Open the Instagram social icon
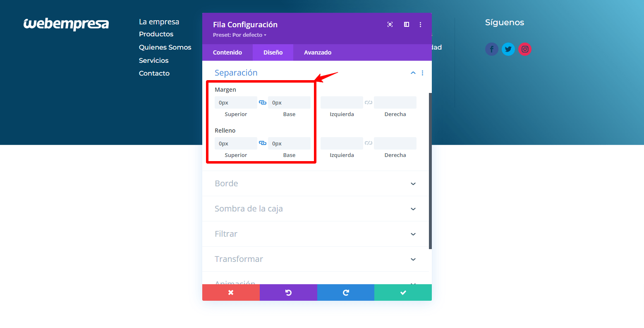The image size is (644, 328). click(525, 49)
